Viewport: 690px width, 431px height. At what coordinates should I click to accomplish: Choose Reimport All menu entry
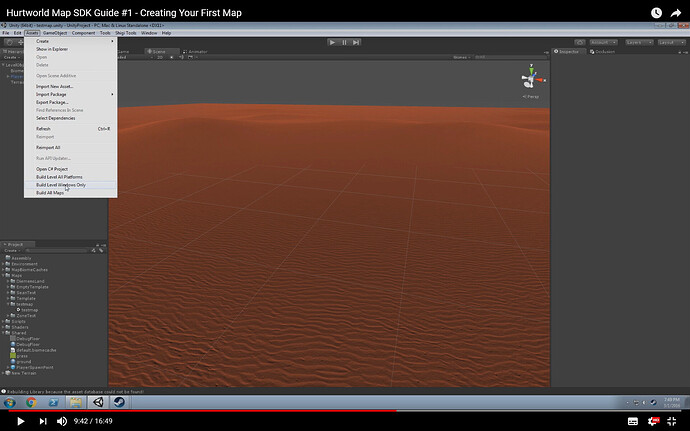(x=70, y=147)
